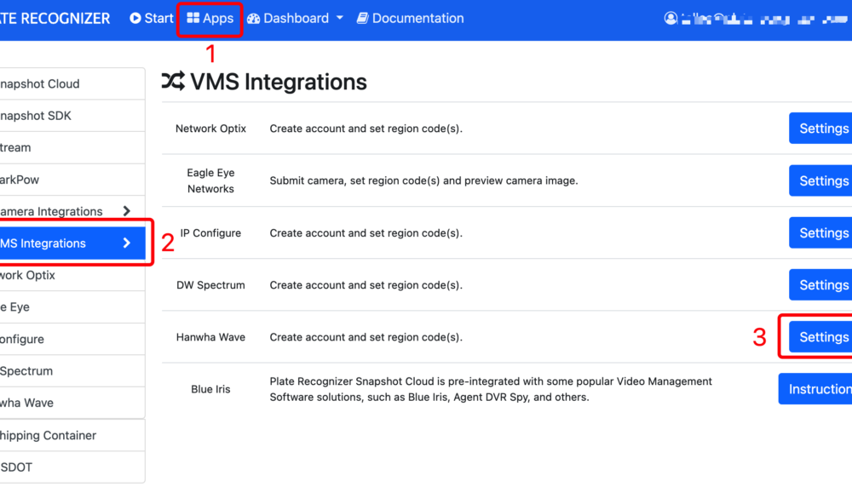Select the Camera Integrations sidebar label
The image size is (852, 504).
tap(52, 211)
